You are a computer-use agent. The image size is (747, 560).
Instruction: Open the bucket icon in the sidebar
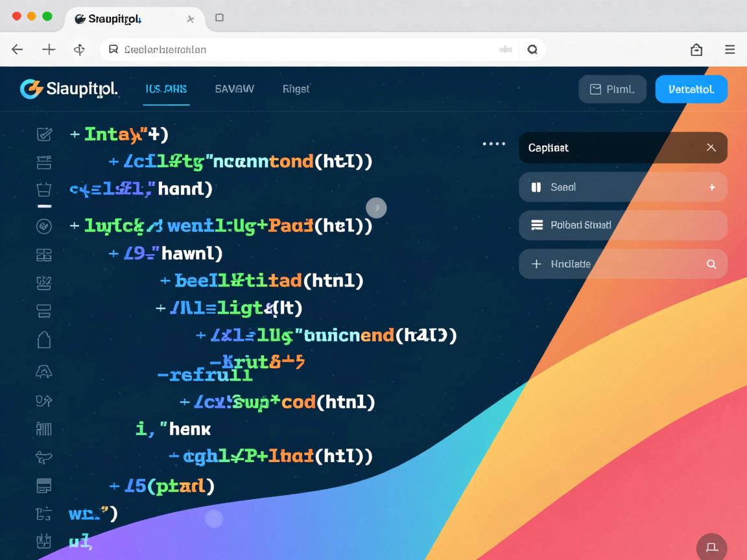click(44, 190)
